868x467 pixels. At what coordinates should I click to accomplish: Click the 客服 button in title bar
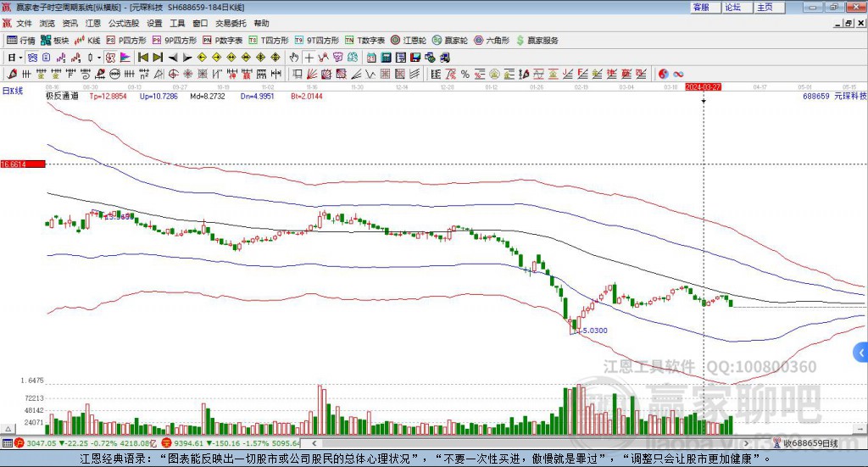(705, 7)
